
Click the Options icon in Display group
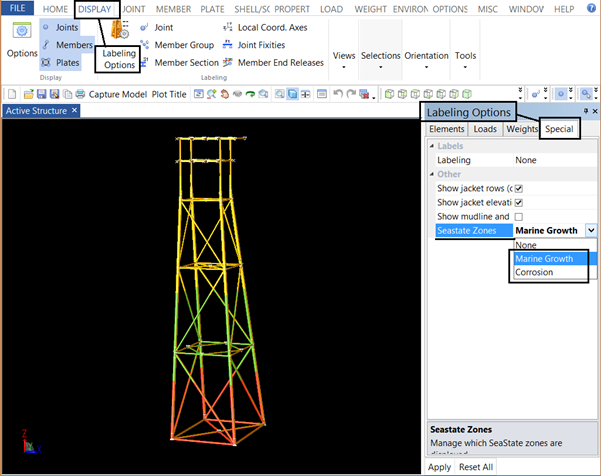[x=22, y=32]
